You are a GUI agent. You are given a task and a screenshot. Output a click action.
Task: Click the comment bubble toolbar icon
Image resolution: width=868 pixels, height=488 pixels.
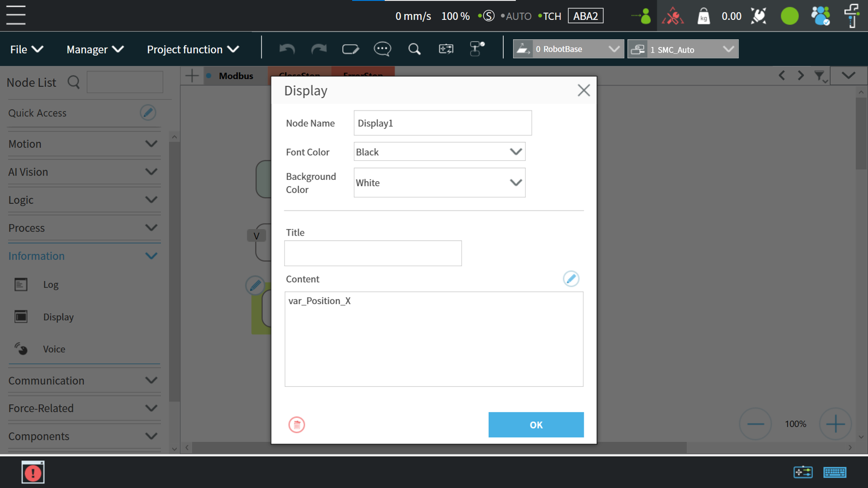(x=382, y=49)
